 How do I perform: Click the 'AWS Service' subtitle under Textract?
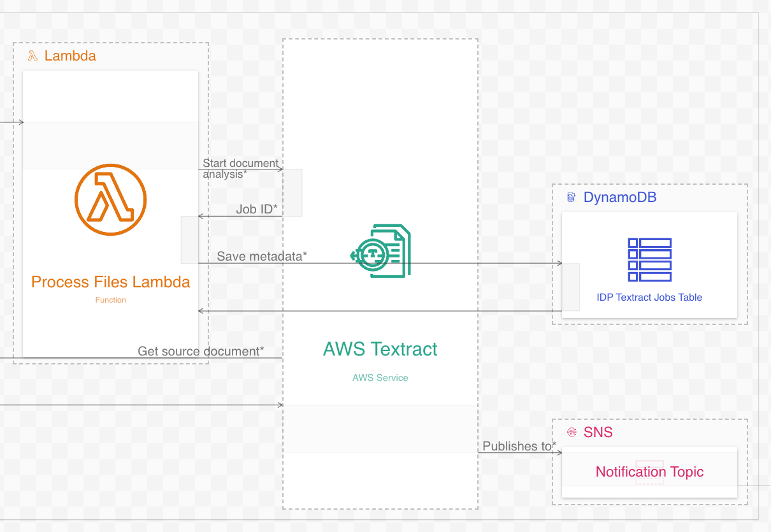380,378
